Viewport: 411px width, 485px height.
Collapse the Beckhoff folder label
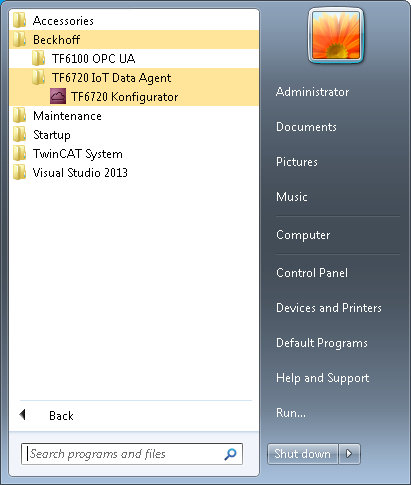[56, 40]
